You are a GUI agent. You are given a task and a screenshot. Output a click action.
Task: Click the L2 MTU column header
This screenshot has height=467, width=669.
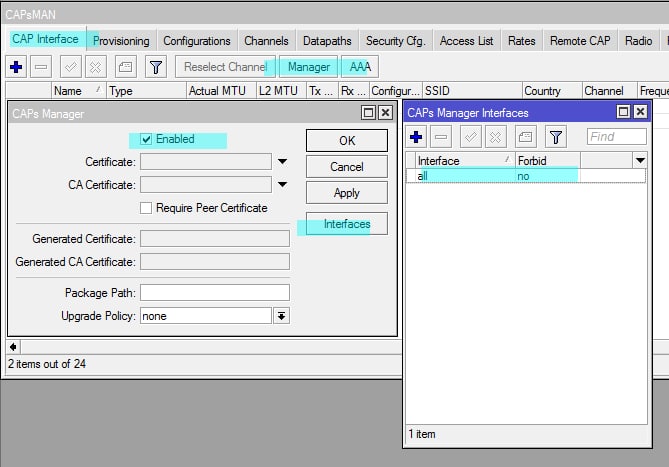tap(281, 91)
